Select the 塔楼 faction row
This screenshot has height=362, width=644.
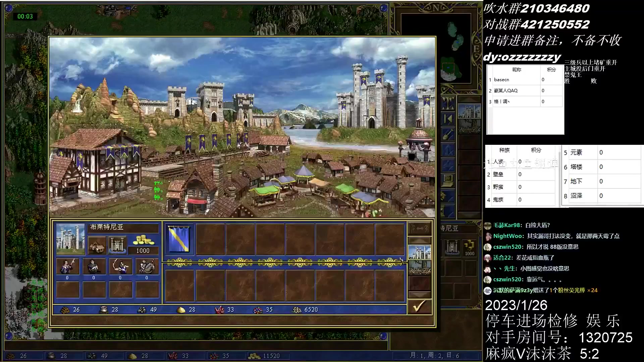coord(602,167)
